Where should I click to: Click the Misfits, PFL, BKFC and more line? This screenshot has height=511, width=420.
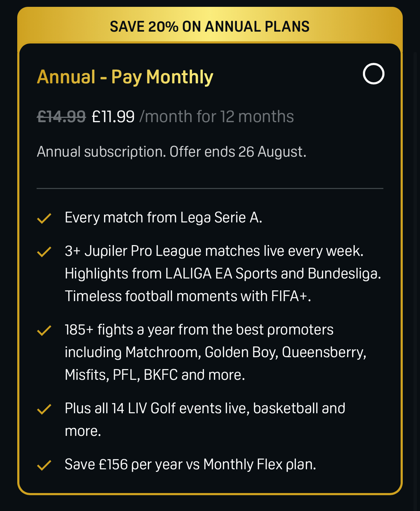pos(155,375)
